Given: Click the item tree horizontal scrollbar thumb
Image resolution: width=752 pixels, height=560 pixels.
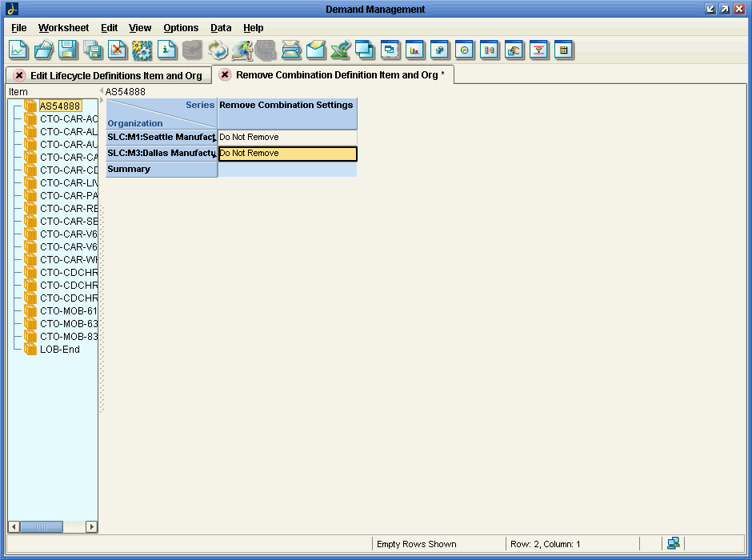Looking at the screenshot, I should click(42, 527).
